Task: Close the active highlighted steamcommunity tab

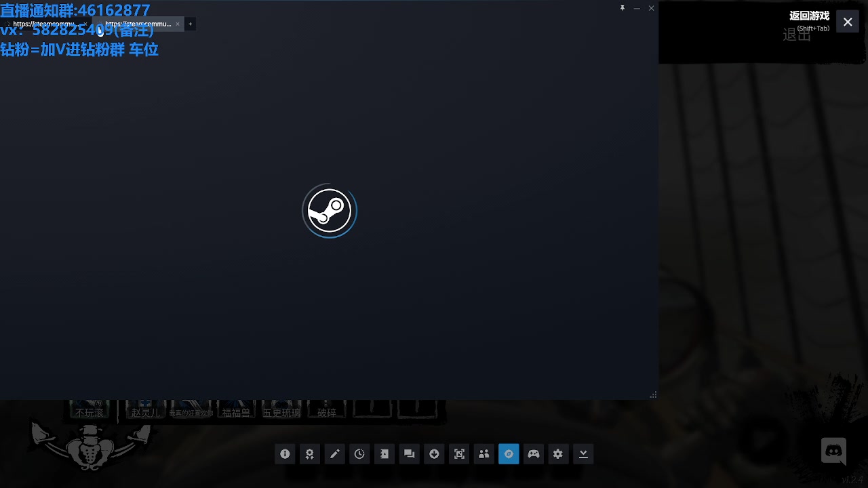Action: point(178,24)
